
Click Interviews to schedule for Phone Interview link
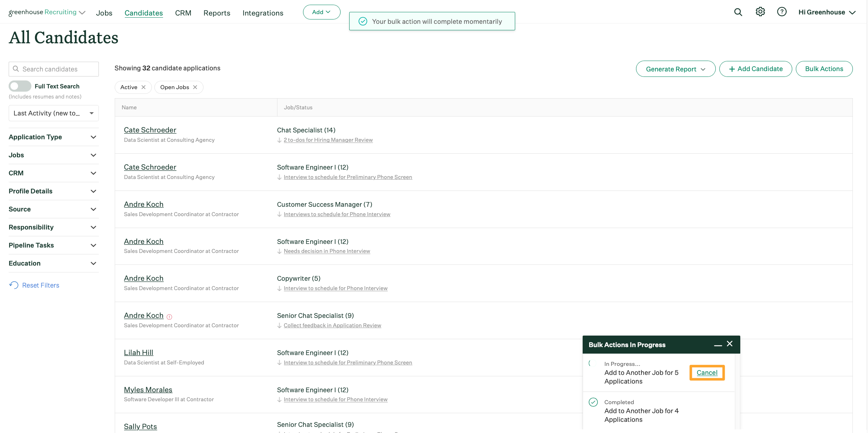click(x=337, y=214)
